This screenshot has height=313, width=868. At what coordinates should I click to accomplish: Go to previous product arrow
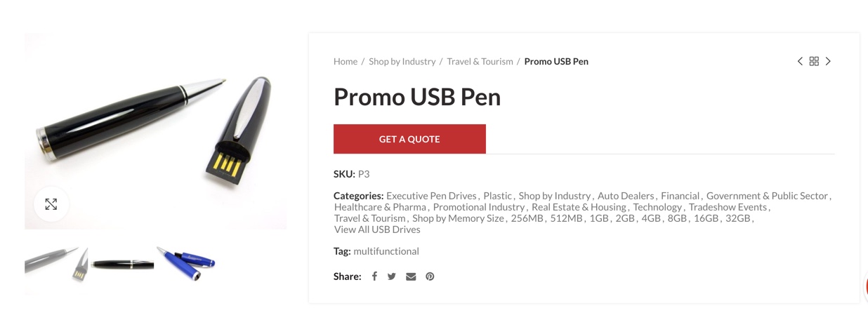tap(800, 62)
